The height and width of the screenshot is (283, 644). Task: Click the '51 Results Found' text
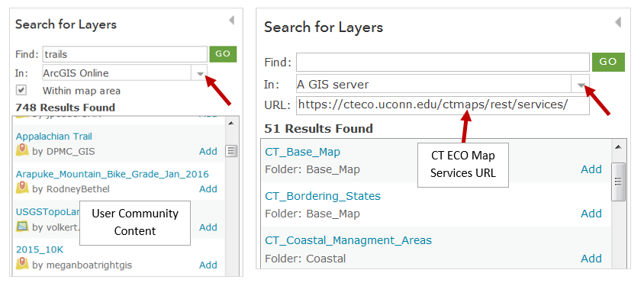(x=319, y=129)
